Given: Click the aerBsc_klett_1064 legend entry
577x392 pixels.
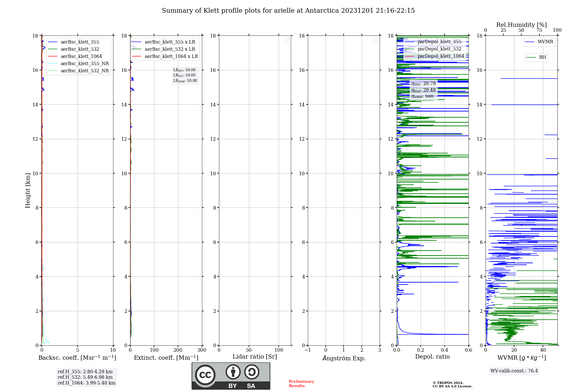Looking at the screenshot, I should pyautogui.click(x=78, y=56).
